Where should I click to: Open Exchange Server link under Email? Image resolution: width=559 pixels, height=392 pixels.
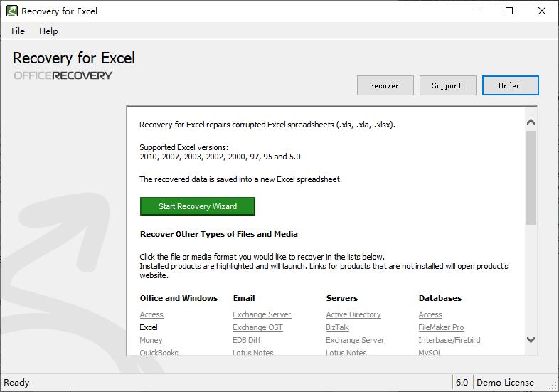(x=262, y=314)
